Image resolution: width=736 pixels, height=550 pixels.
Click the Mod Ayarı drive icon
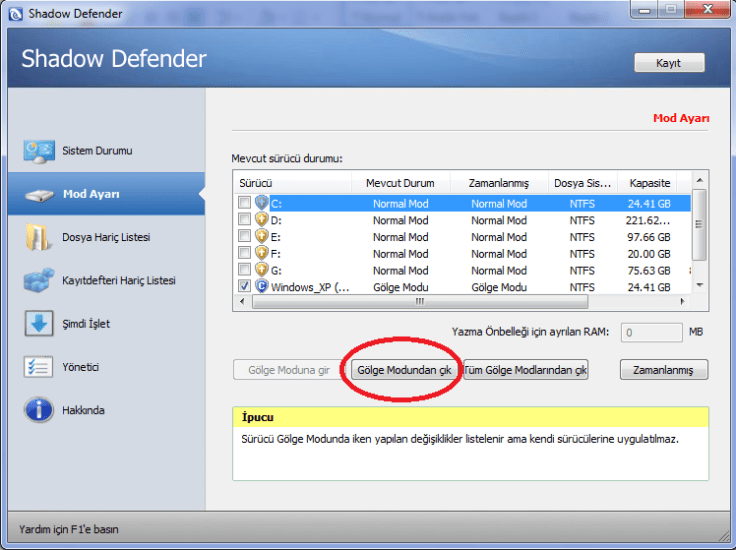coord(38,195)
